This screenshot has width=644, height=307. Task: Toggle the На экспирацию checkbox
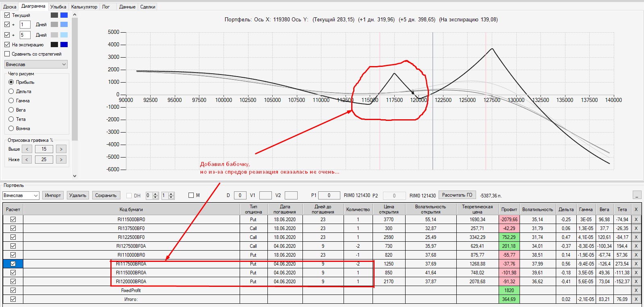pyautogui.click(x=7, y=45)
